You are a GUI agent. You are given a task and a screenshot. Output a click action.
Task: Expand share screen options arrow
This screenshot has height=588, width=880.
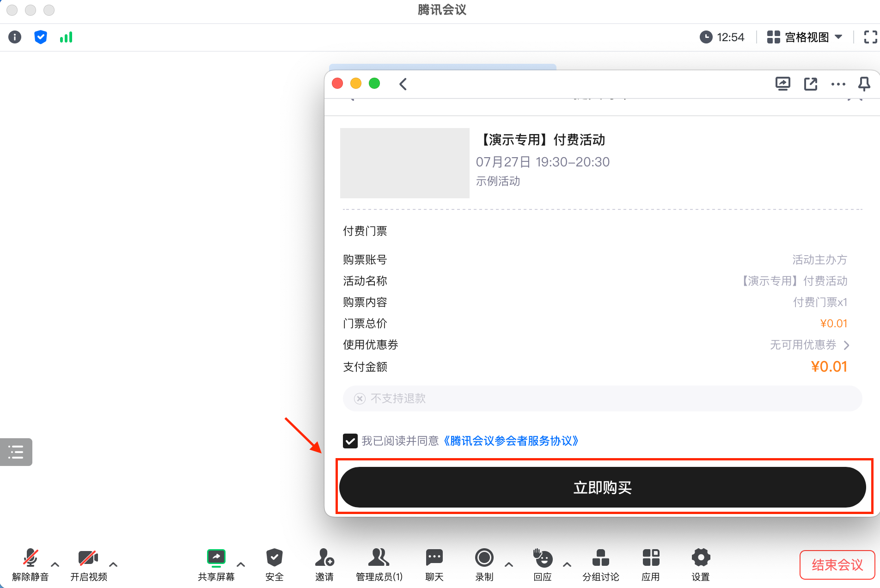click(241, 564)
